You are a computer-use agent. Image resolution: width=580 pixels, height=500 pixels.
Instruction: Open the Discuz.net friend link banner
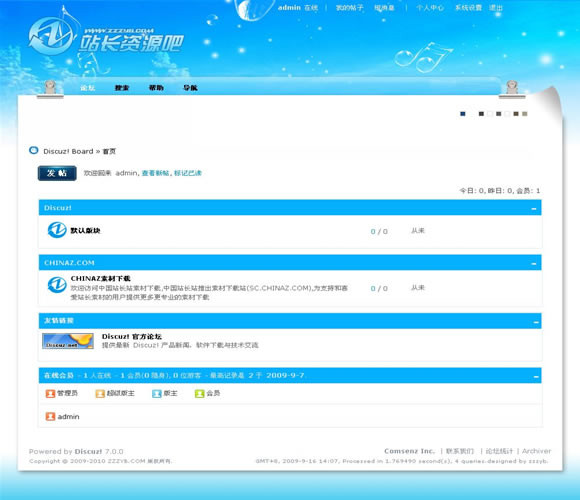tap(68, 341)
